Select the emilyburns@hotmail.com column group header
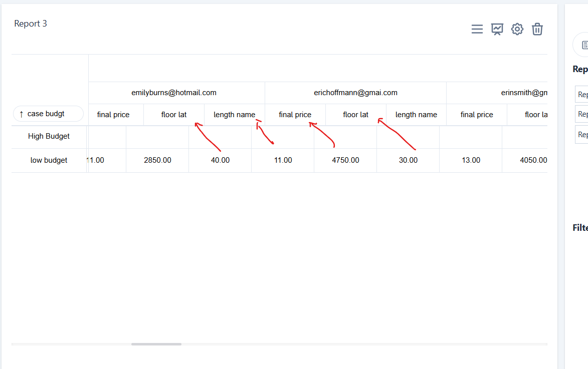Viewport: 588px width, 369px height. tap(174, 93)
